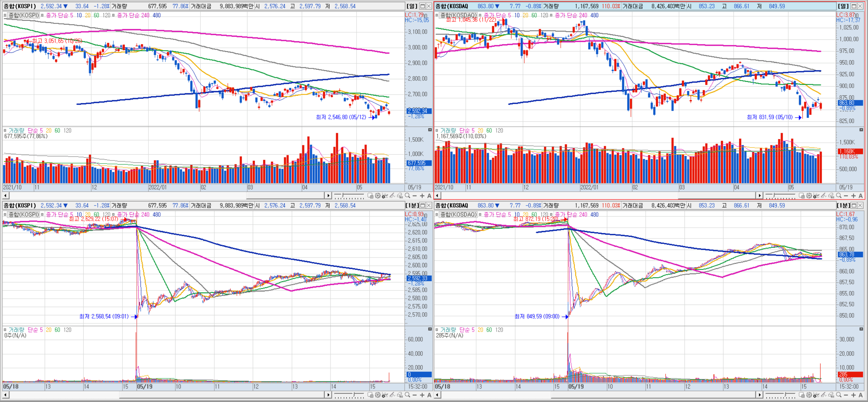Open chart settings gear in KOSPI daily chart
This screenshot has height=402, width=868.
click(378, 196)
